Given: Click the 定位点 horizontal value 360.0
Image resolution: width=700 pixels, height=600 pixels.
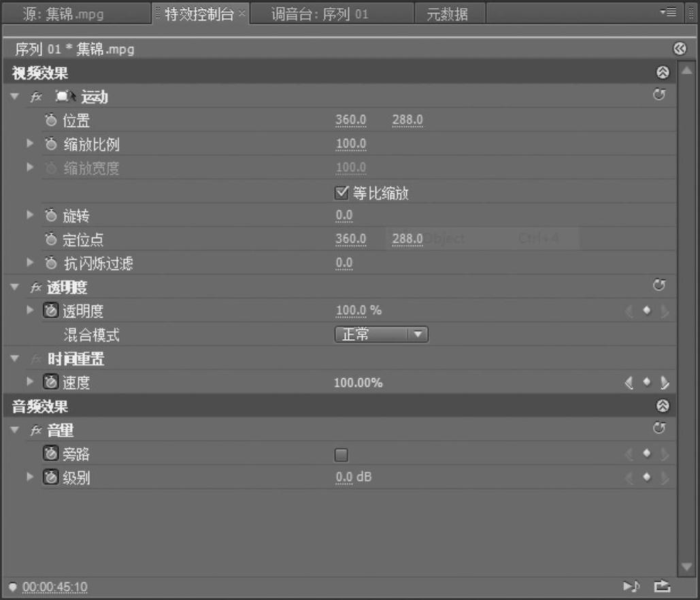Looking at the screenshot, I should pyautogui.click(x=351, y=239).
